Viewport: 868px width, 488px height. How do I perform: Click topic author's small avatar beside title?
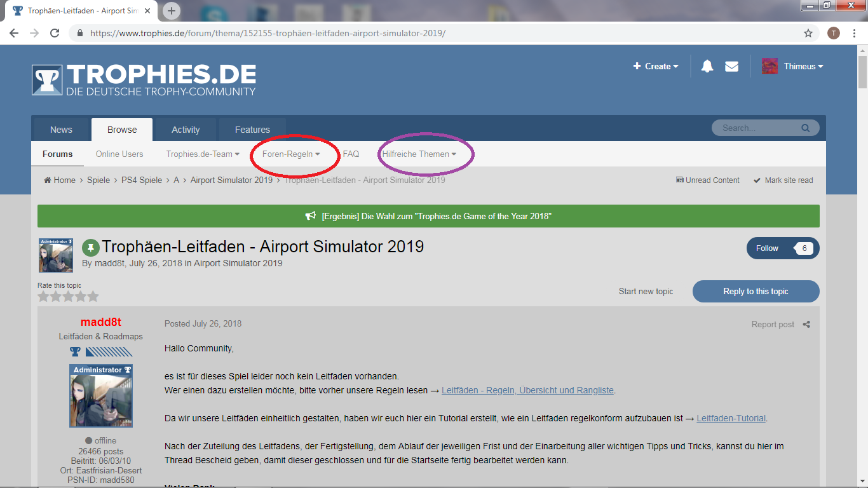[56, 255]
